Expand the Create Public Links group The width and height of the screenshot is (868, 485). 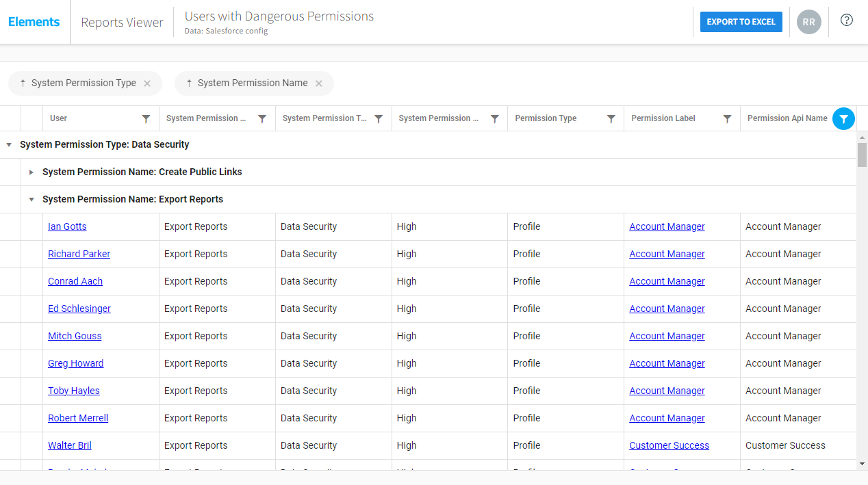[x=31, y=172]
